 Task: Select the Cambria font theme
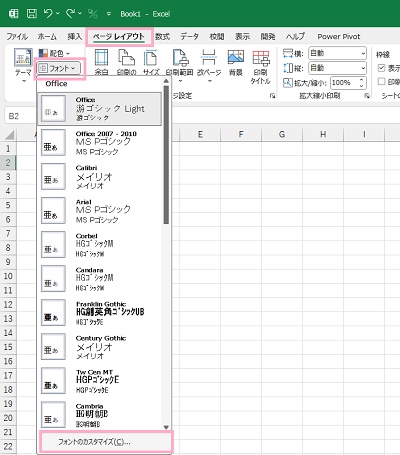click(100, 415)
